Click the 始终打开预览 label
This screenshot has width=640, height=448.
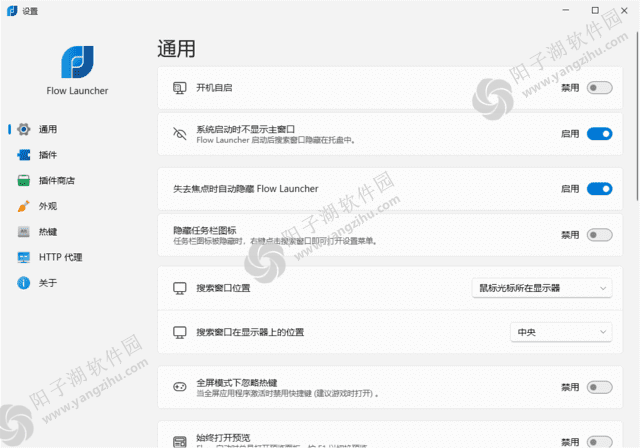point(223,438)
